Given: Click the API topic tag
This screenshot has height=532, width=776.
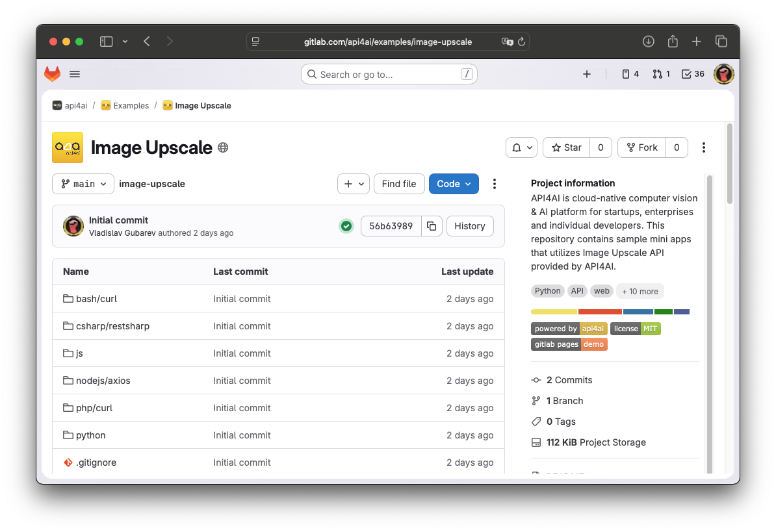Looking at the screenshot, I should click(x=577, y=291).
